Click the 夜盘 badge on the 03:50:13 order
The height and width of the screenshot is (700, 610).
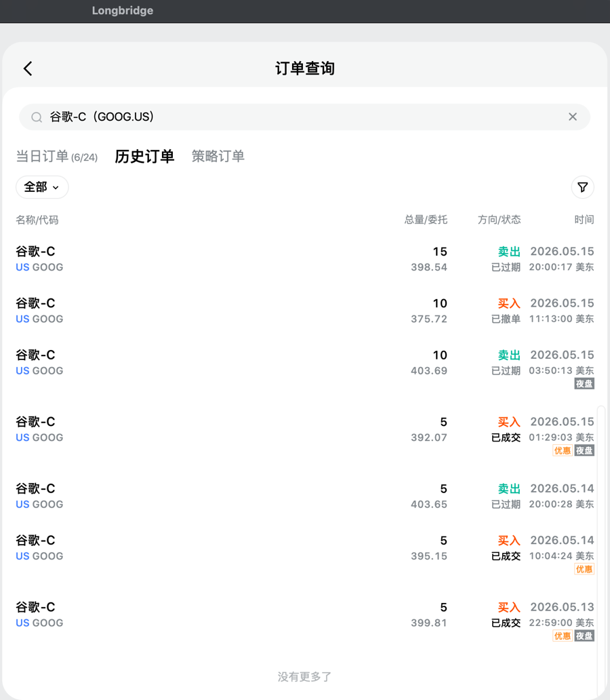(584, 383)
